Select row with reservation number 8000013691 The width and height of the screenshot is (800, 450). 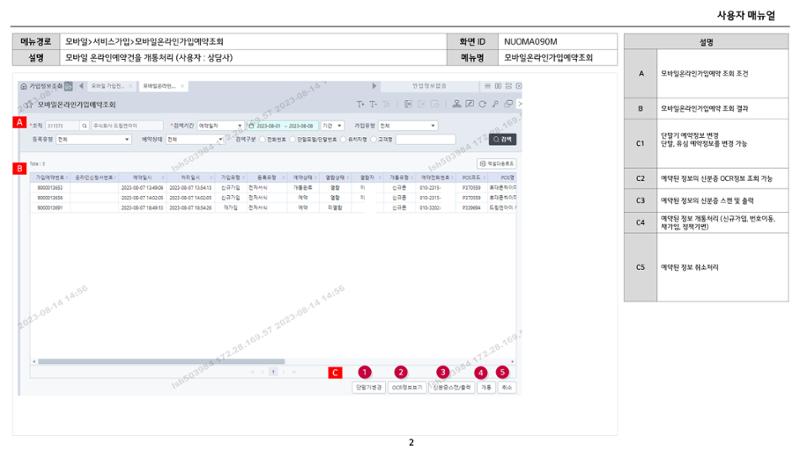point(273,208)
